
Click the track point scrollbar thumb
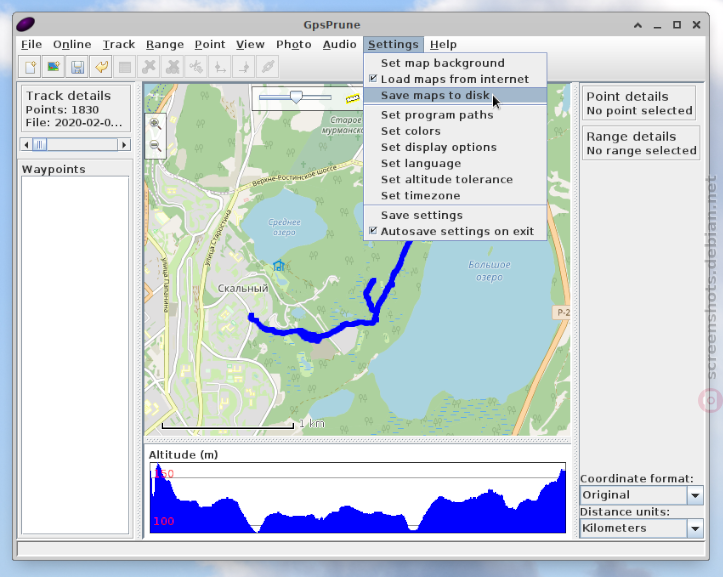coord(40,145)
